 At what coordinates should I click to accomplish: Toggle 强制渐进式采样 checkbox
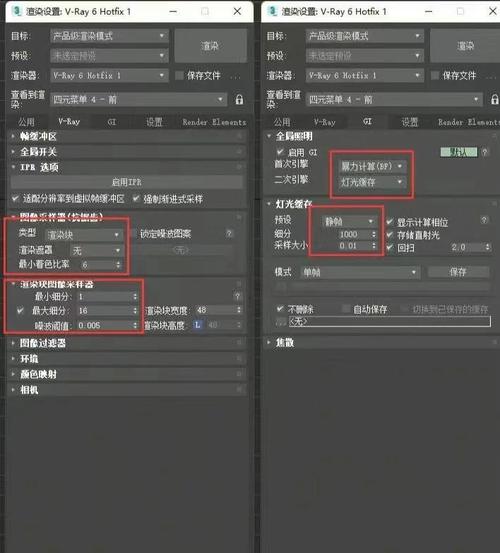[136, 199]
